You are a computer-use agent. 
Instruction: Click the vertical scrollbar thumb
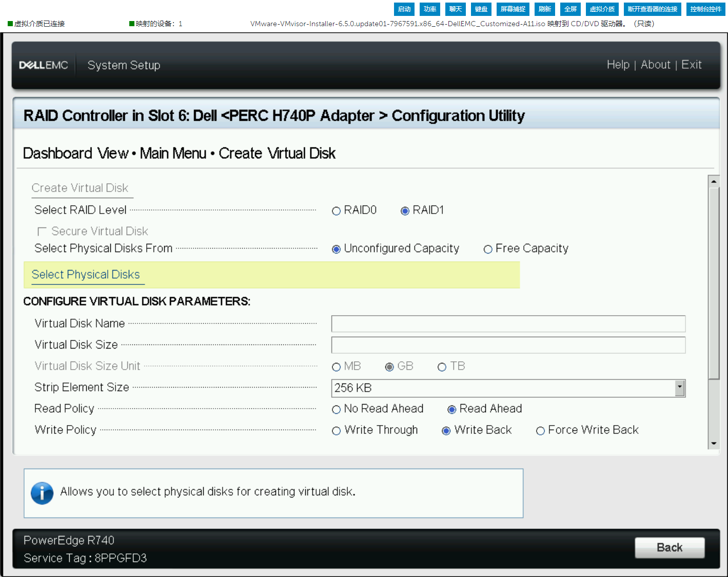click(714, 283)
